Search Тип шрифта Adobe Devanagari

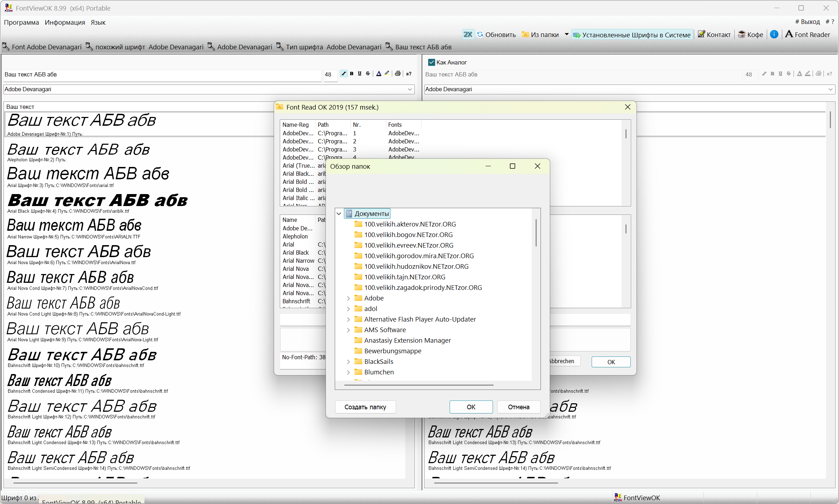click(x=329, y=47)
